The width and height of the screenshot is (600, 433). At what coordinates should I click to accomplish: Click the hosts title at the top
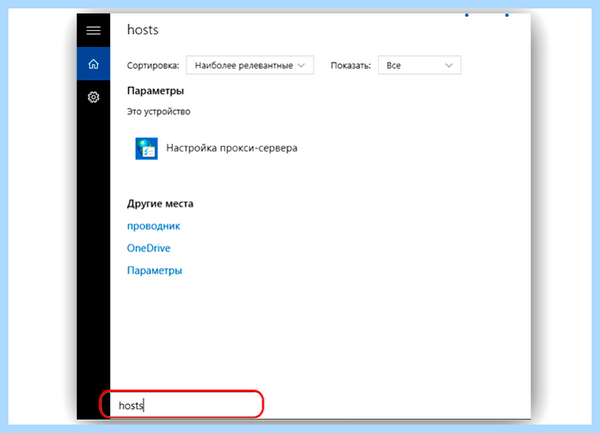143,29
